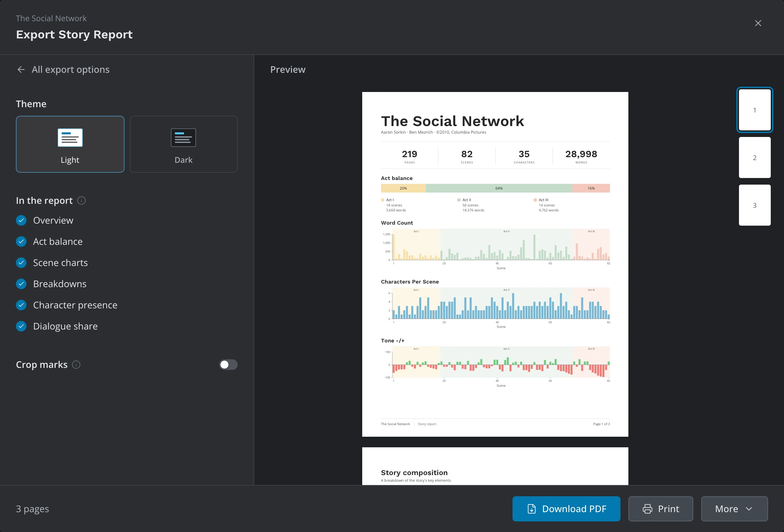Click the info icon beside Crop marks
784x532 pixels.
76,365
